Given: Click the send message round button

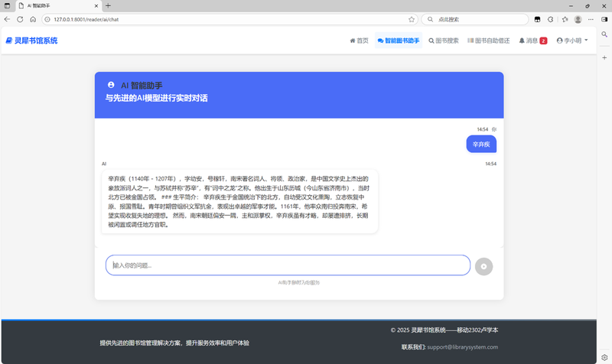Looking at the screenshot, I should click(x=483, y=266).
